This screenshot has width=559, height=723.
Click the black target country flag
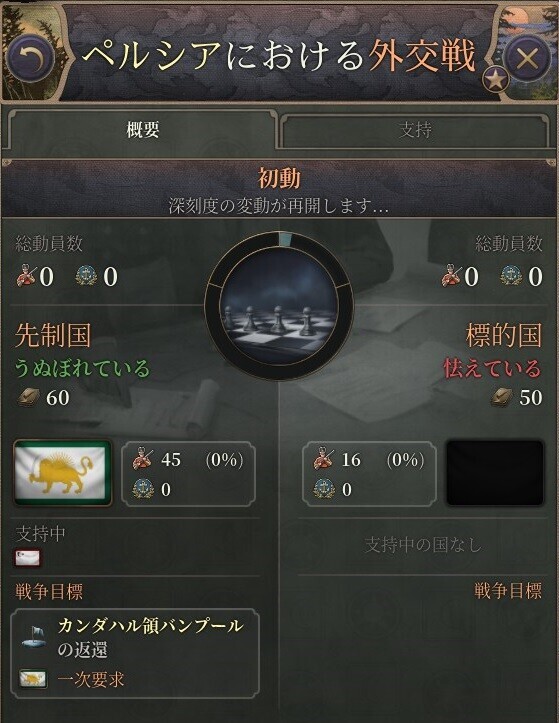(x=495, y=473)
